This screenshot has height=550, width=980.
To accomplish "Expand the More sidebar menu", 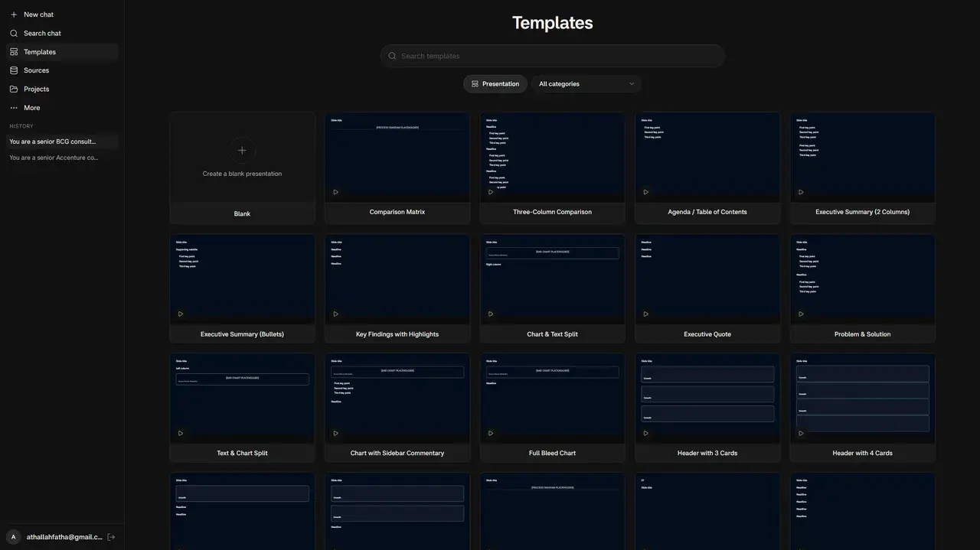I will [x=62, y=108].
